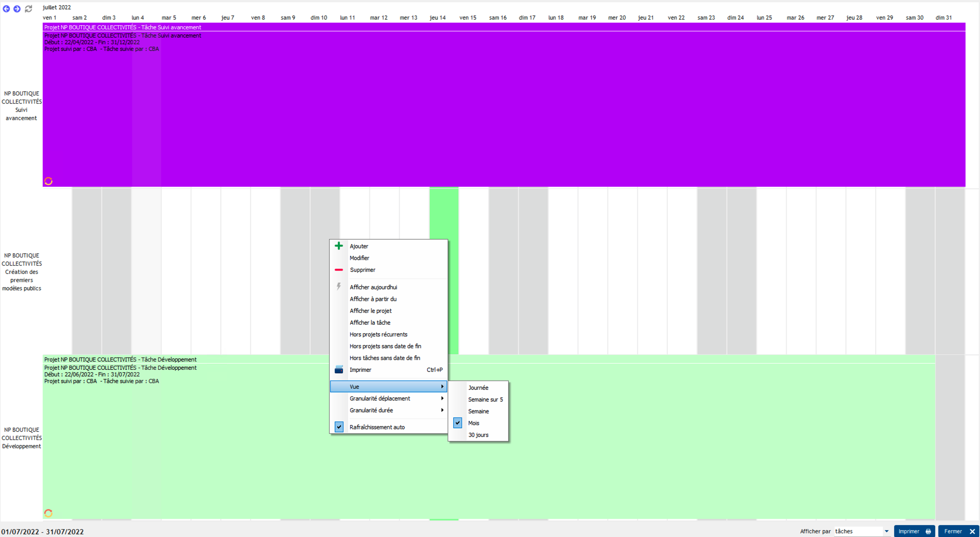Click the lightning icon beside Afficher aujourdhui
980x537 pixels.
pos(339,287)
